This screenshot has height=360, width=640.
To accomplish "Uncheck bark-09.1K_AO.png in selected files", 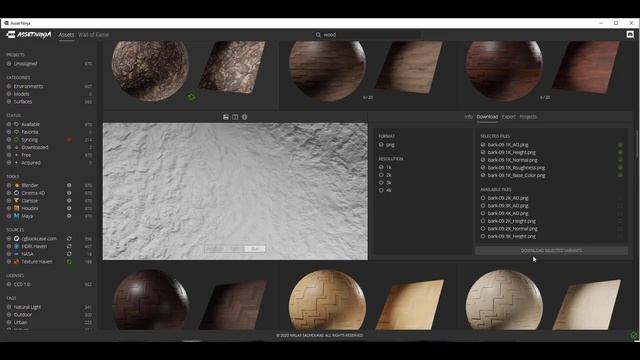I will click(x=483, y=144).
